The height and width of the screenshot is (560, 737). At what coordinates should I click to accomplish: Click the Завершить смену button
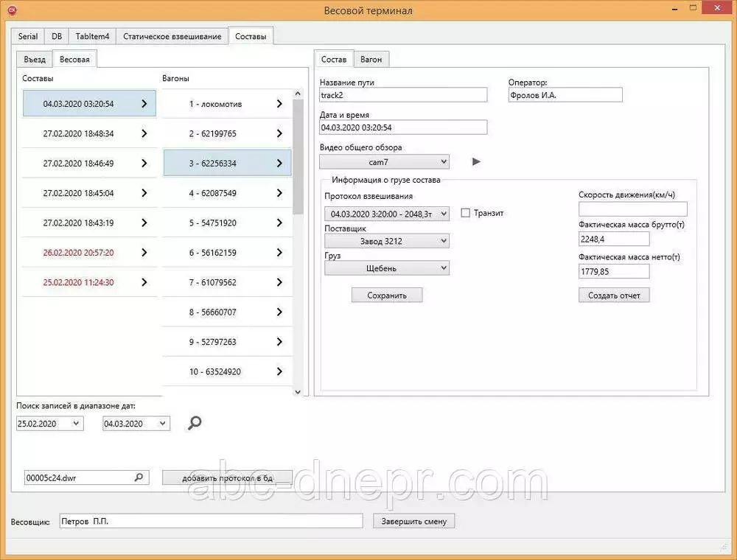[x=414, y=521]
